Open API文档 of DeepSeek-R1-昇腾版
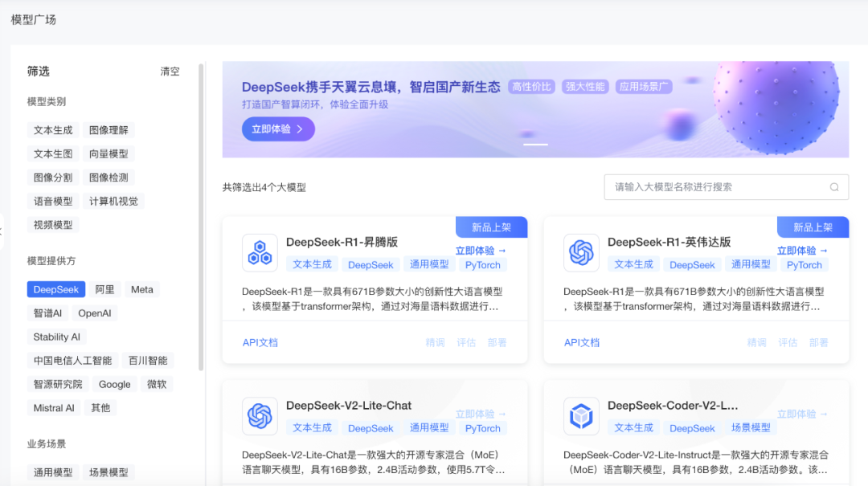Image resolution: width=868 pixels, height=486 pixels. click(260, 343)
